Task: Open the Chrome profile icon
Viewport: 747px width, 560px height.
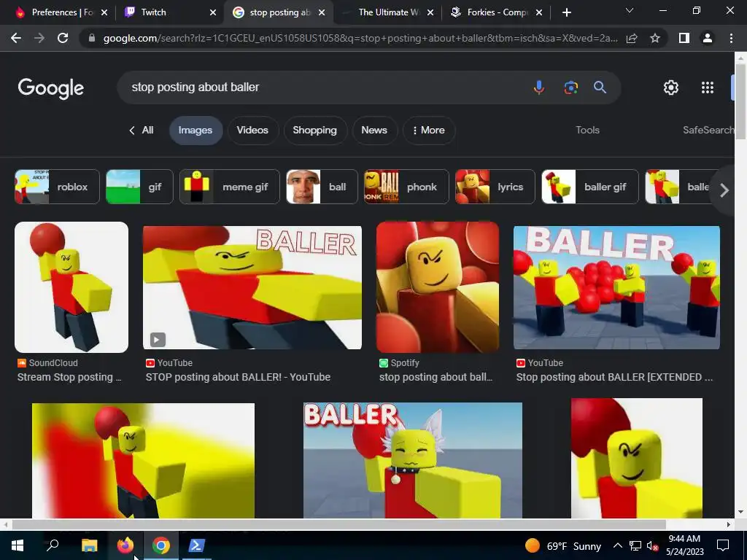Action: [708, 38]
